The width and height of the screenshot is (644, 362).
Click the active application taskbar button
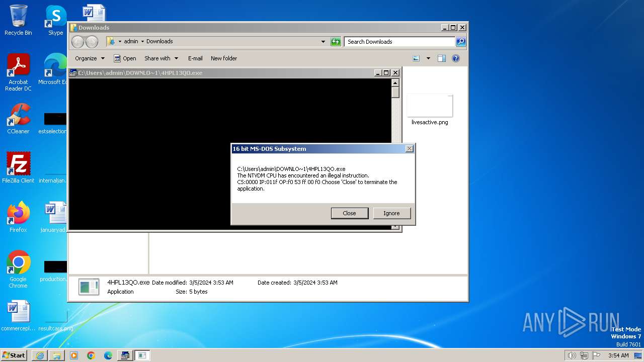click(142, 355)
